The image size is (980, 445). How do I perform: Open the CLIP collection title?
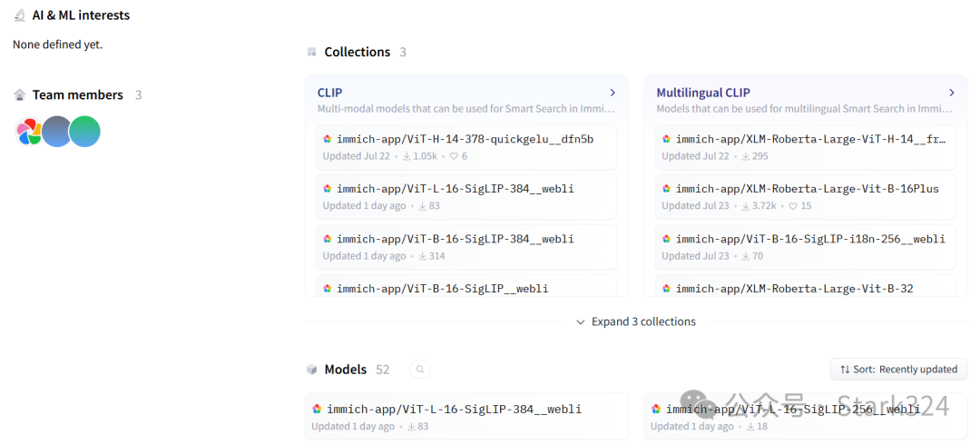click(330, 93)
